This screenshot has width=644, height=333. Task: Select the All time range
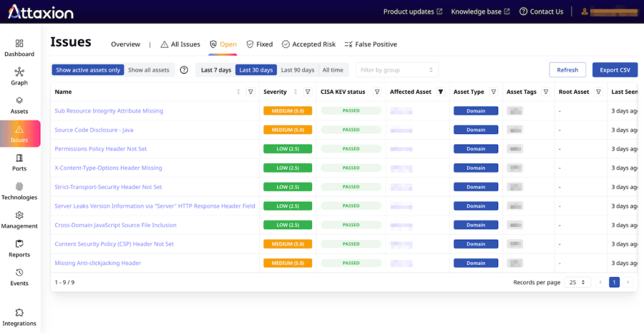click(333, 70)
